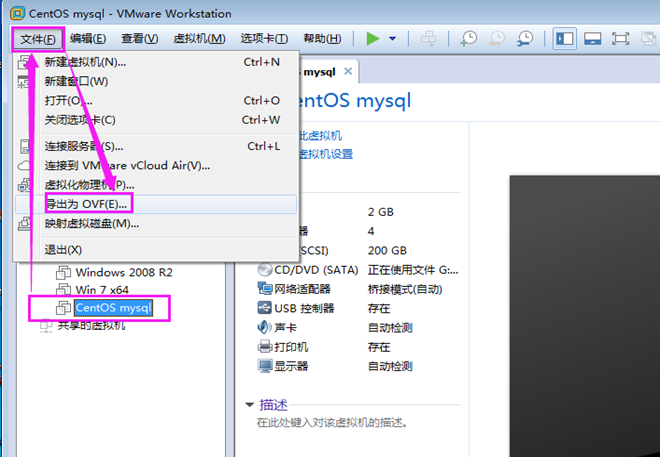Screen dimensions: 660x457
Task: Open the power options dropdown arrow
Action: click(x=392, y=39)
